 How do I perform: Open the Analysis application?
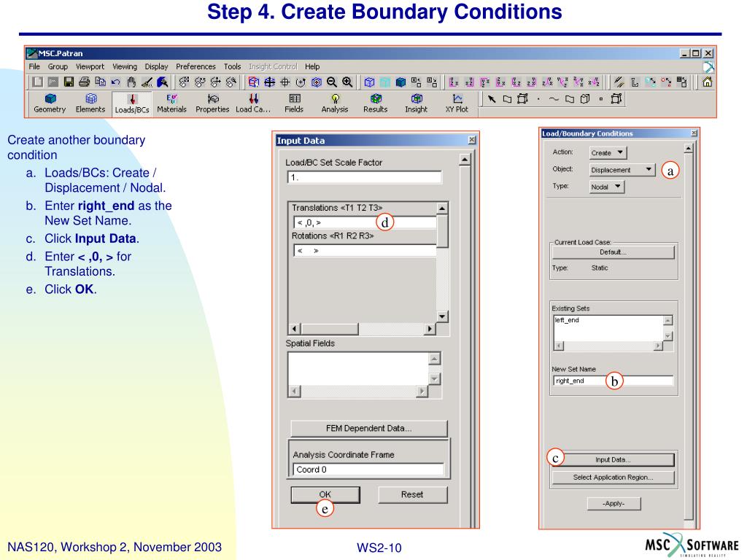[x=335, y=104]
